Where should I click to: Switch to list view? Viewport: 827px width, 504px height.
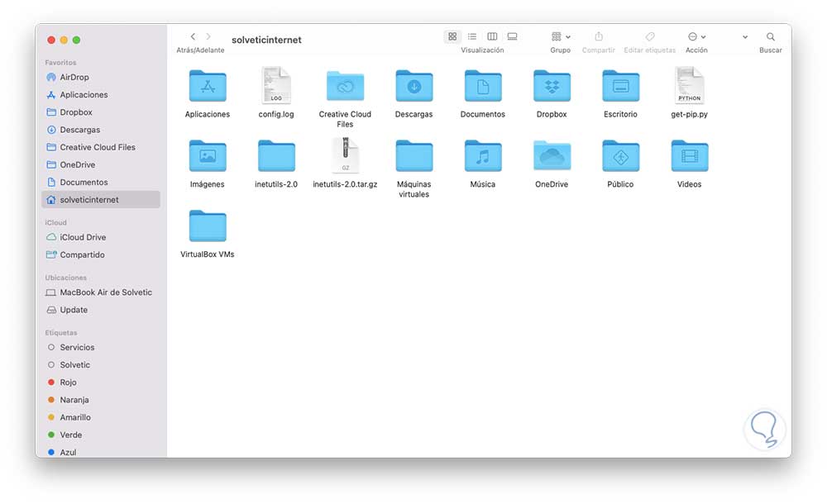472,36
